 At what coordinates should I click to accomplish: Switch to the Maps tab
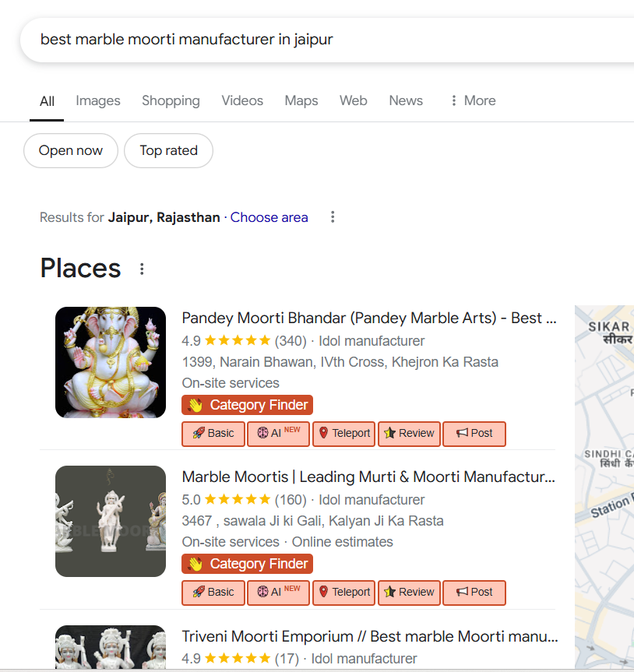pyautogui.click(x=301, y=100)
